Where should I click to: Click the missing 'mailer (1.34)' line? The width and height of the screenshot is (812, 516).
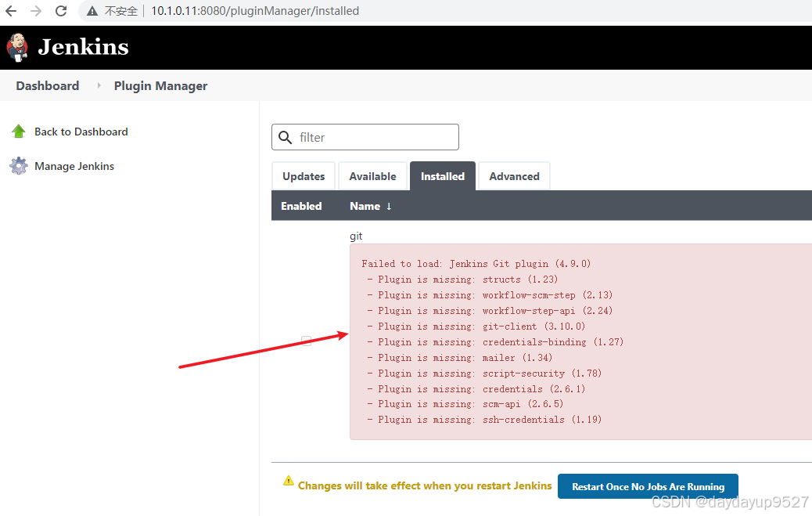pyautogui.click(x=459, y=357)
